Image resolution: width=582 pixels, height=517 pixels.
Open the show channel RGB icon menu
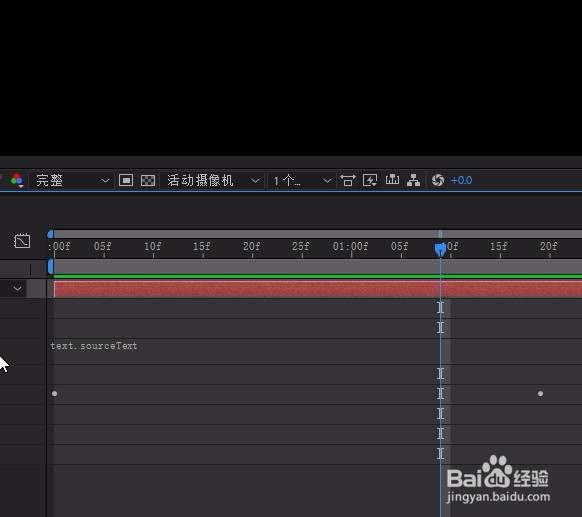tap(17, 180)
